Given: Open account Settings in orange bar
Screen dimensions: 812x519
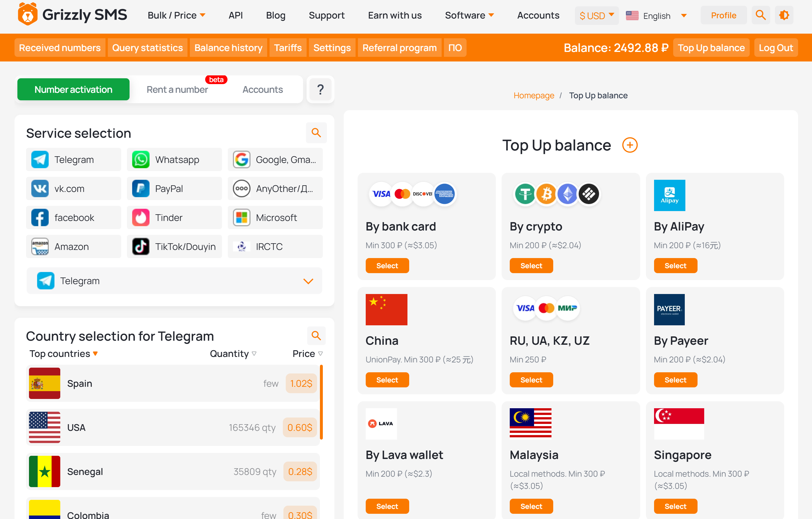Looking at the screenshot, I should 332,48.
